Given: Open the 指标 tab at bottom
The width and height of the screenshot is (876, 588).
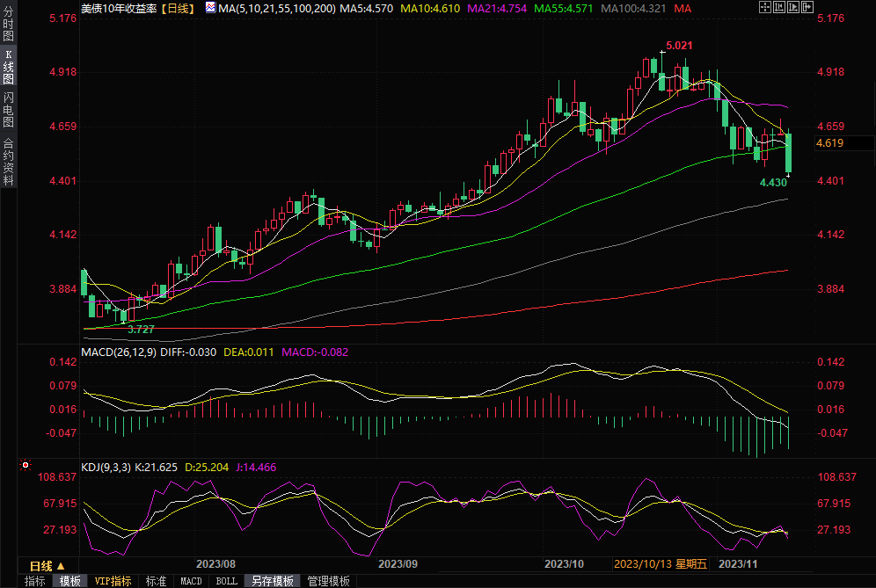Looking at the screenshot, I should (35, 581).
